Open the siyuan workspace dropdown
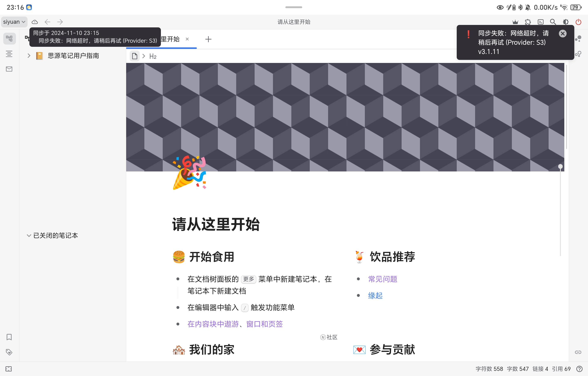 pyautogui.click(x=14, y=22)
